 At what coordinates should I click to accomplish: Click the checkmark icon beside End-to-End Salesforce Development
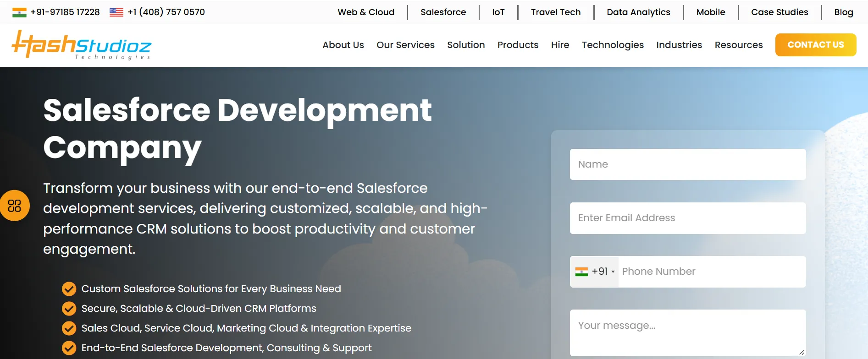pos(69,348)
